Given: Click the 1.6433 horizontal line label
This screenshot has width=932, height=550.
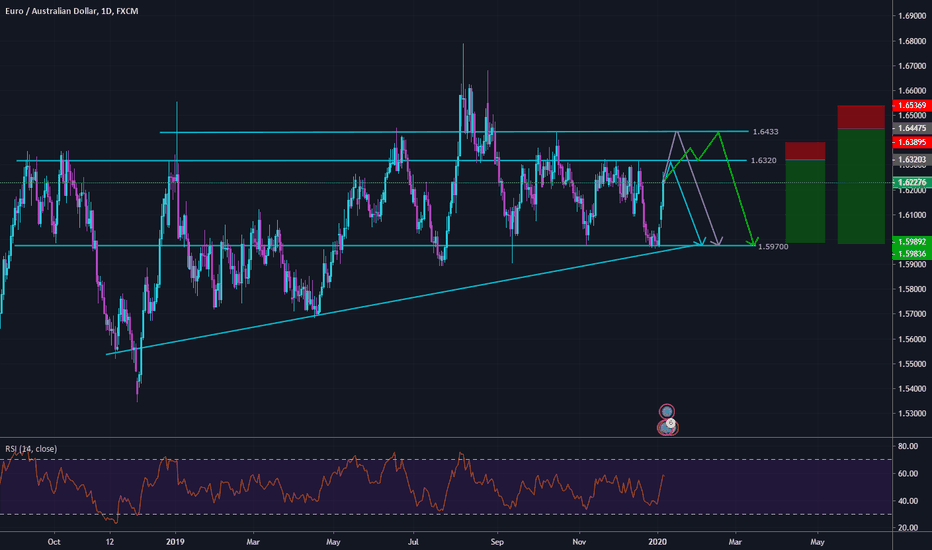Looking at the screenshot, I should point(765,132).
